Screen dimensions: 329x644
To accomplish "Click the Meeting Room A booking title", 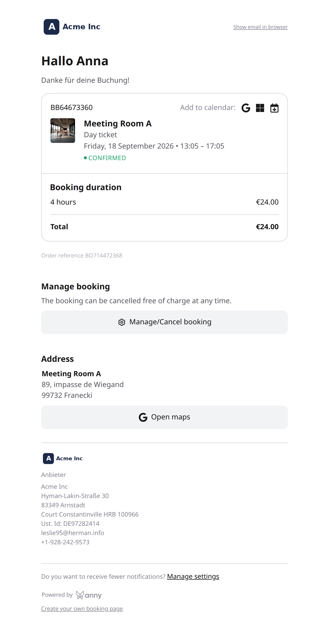I will tap(118, 124).
